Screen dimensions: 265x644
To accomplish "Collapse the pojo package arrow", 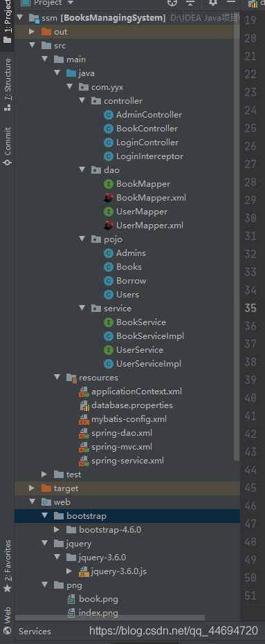I will point(82,239).
